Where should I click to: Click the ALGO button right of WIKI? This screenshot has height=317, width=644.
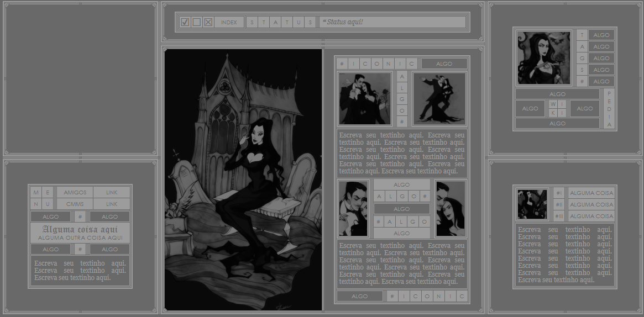pyautogui.click(x=584, y=109)
